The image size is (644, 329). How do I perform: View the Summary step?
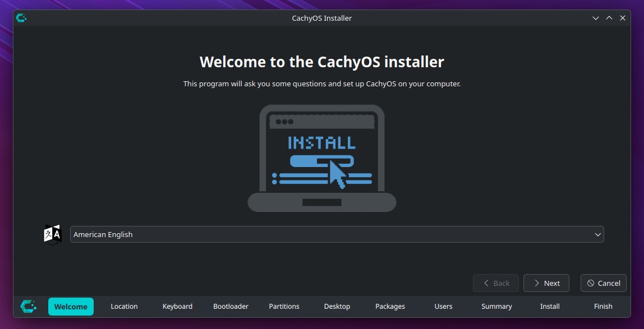(x=496, y=306)
